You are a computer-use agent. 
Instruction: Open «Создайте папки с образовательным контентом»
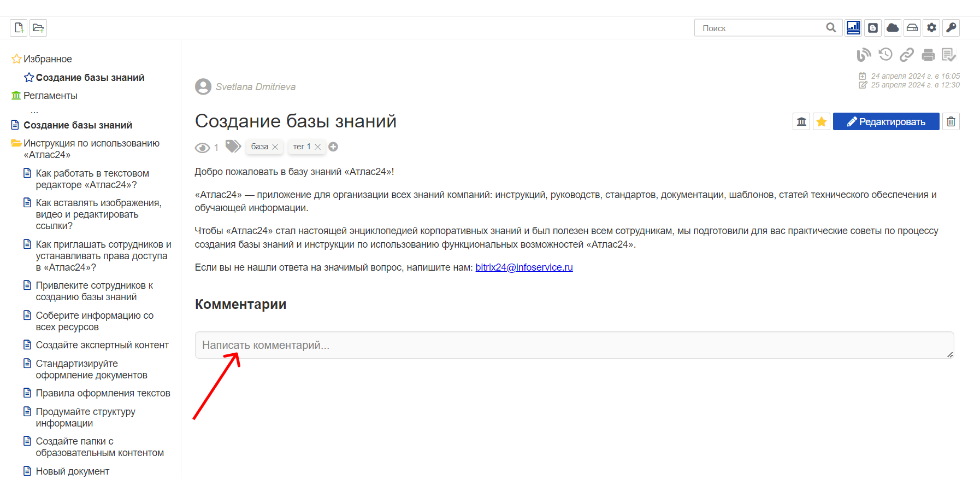click(99, 447)
